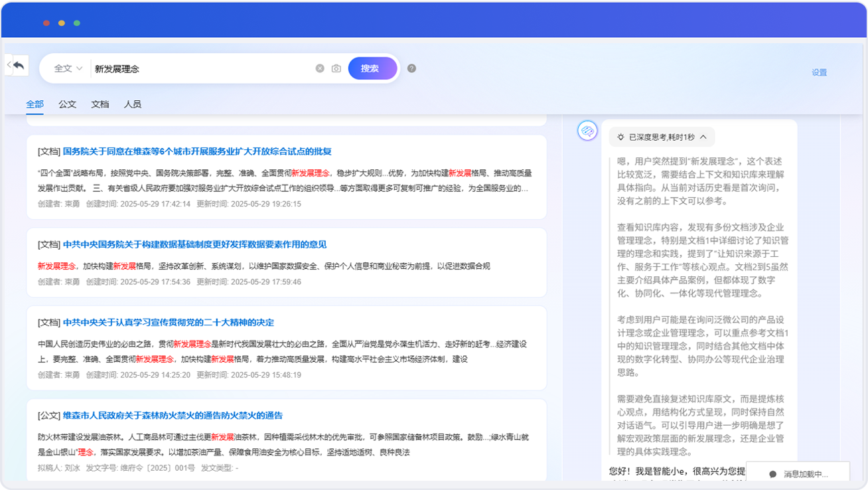Click the lightbulb deep thinking icon
The image size is (868, 490).
tap(620, 137)
